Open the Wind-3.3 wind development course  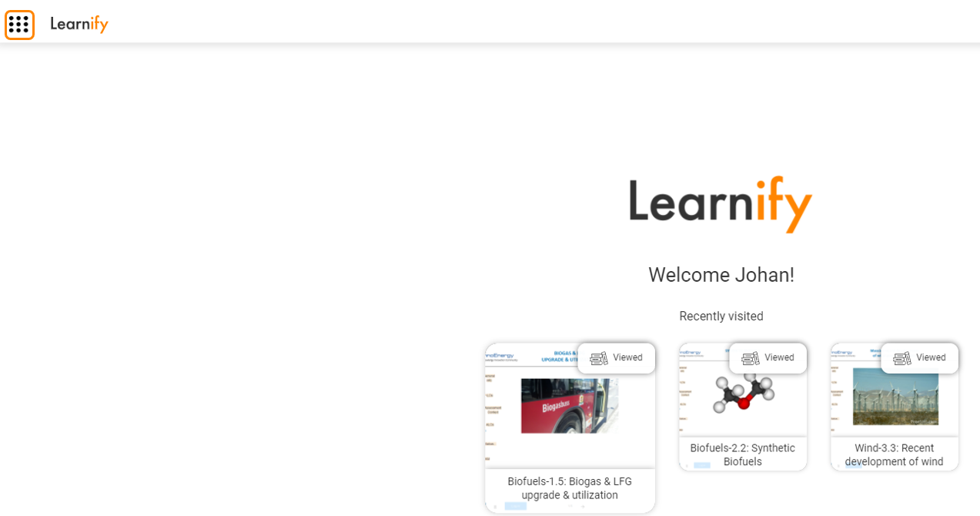(894, 454)
